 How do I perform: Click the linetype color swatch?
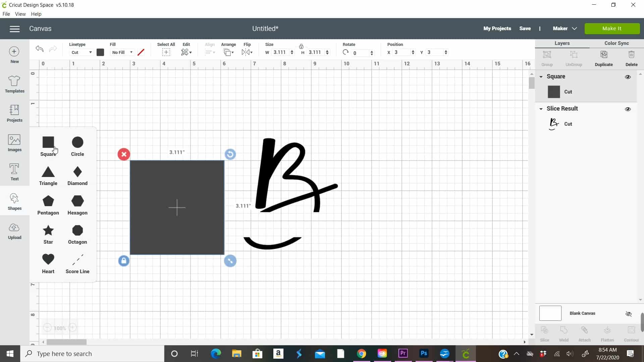coord(100,52)
